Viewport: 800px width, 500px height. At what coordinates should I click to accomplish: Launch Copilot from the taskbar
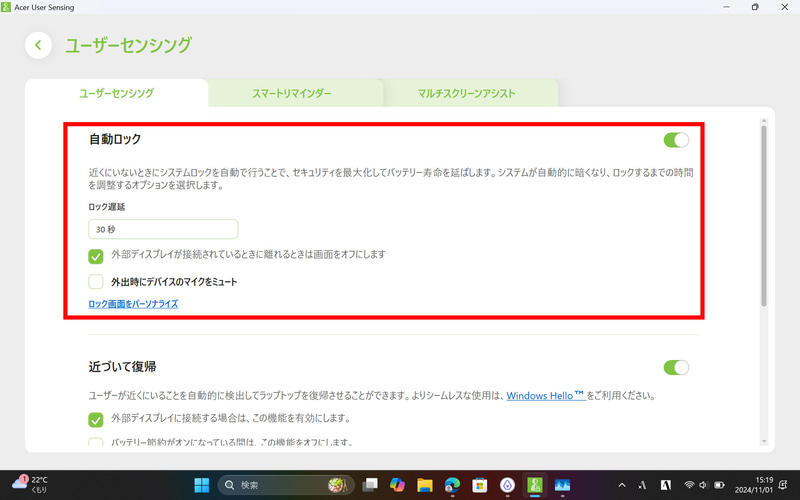click(397, 485)
